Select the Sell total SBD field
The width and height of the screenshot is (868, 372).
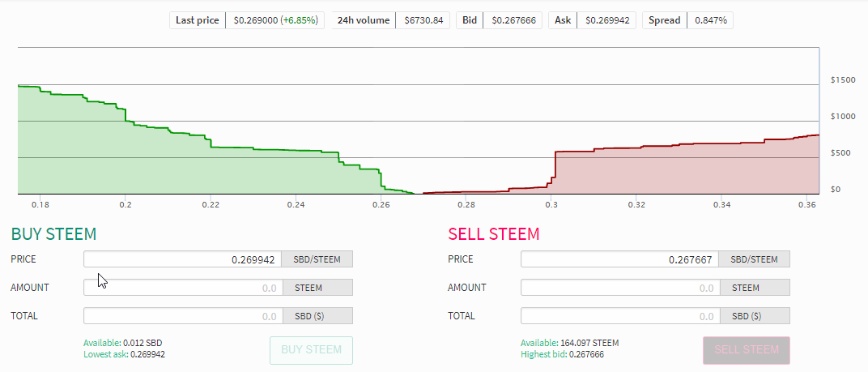click(619, 316)
